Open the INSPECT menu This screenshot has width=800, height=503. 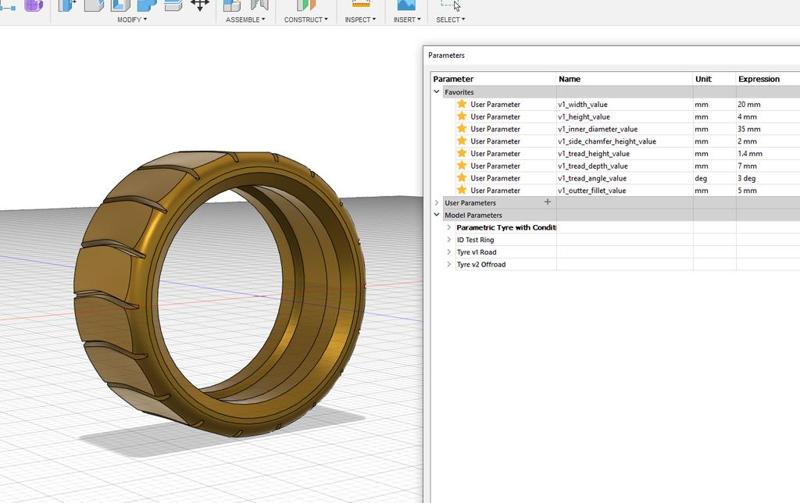tap(361, 19)
